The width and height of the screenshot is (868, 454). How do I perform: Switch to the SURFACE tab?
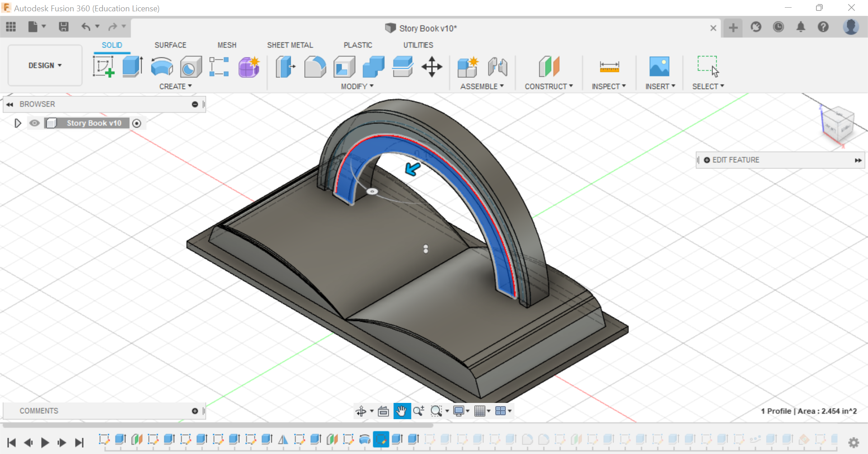pyautogui.click(x=170, y=45)
